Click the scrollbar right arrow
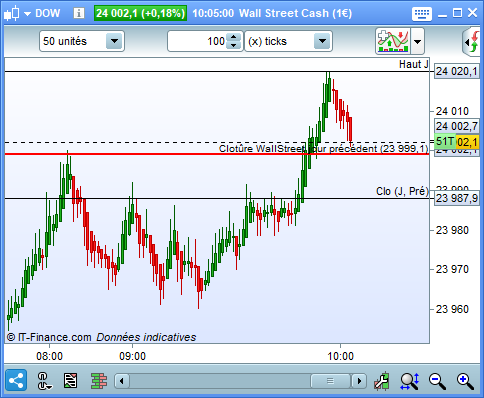484x398 pixels. click(359, 381)
